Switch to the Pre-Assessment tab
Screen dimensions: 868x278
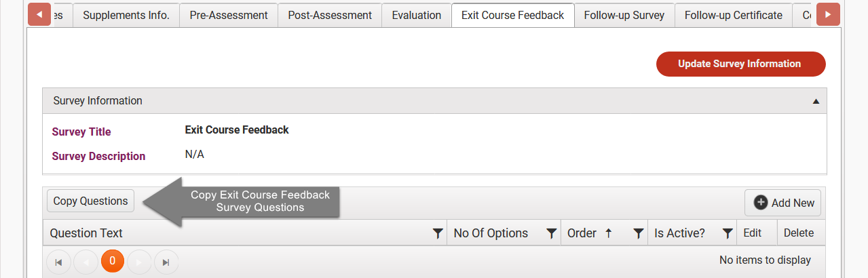point(229,15)
